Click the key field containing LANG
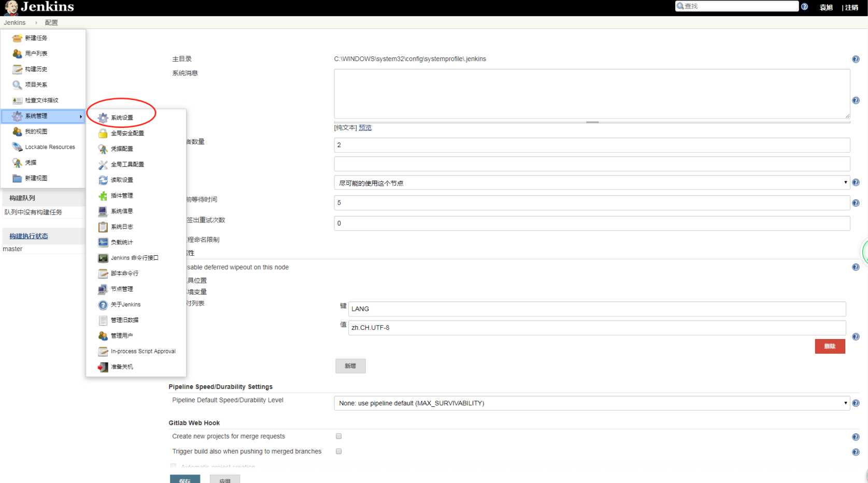Viewport: 868px width, 483px height. point(597,309)
